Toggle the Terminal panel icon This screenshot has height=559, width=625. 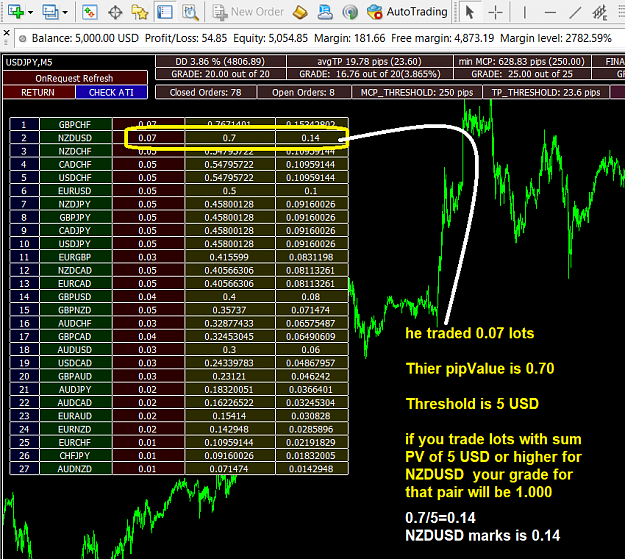click(x=165, y=12)
